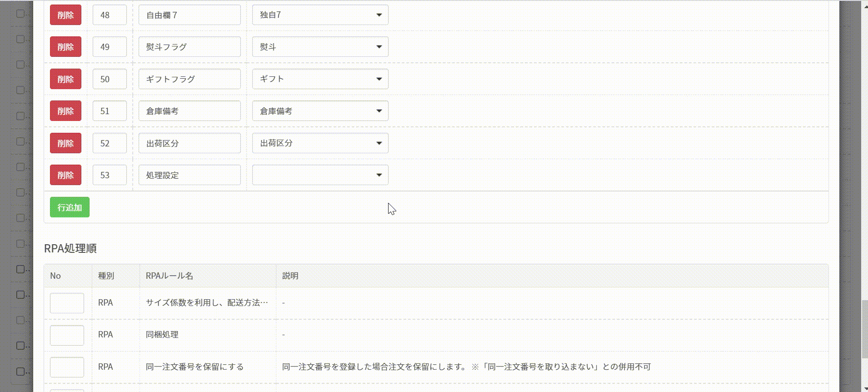Click the ギフトフラグ name field

190,79
